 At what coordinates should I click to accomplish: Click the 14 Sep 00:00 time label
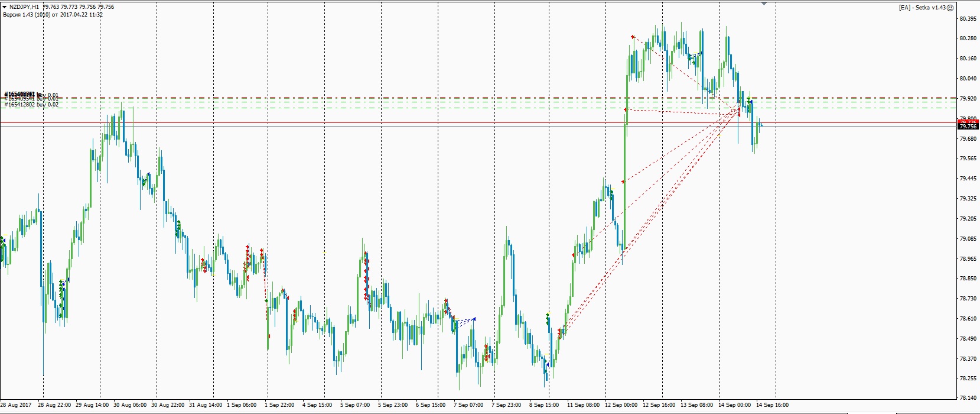pos(735,405)
